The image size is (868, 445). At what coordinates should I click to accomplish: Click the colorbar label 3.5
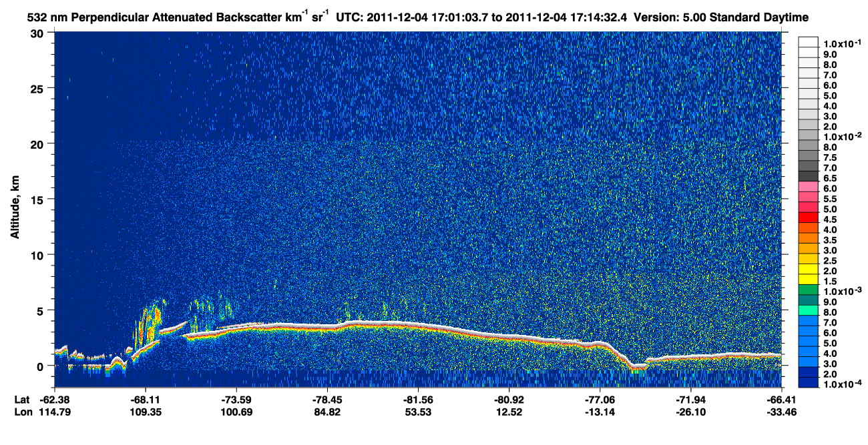click(x=831, y=240)
